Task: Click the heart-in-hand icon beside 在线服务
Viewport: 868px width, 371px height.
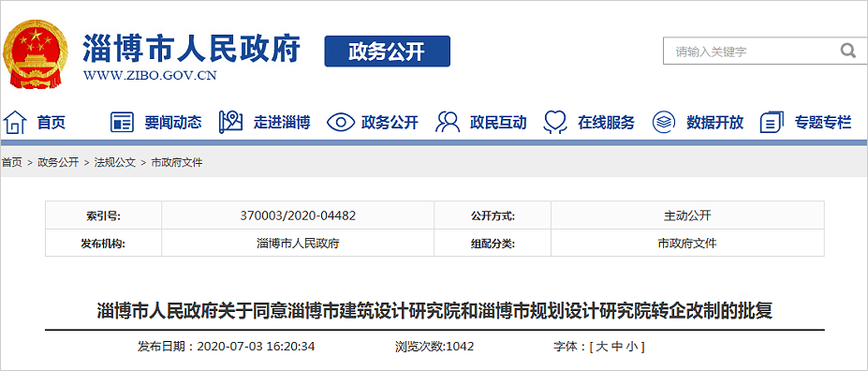Action: pos(556,122)
